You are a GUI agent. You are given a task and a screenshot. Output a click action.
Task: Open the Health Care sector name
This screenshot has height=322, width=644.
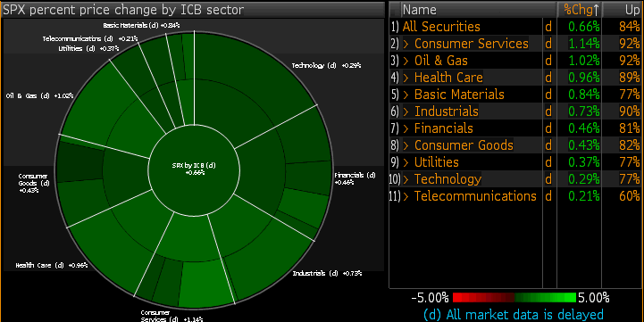(x=448, y=78)
